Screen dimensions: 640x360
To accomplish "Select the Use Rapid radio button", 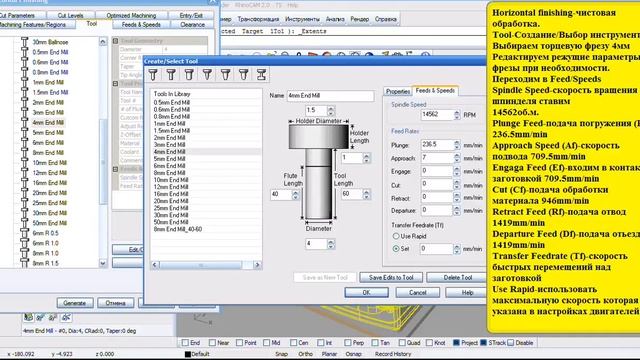I will point(396,236).
